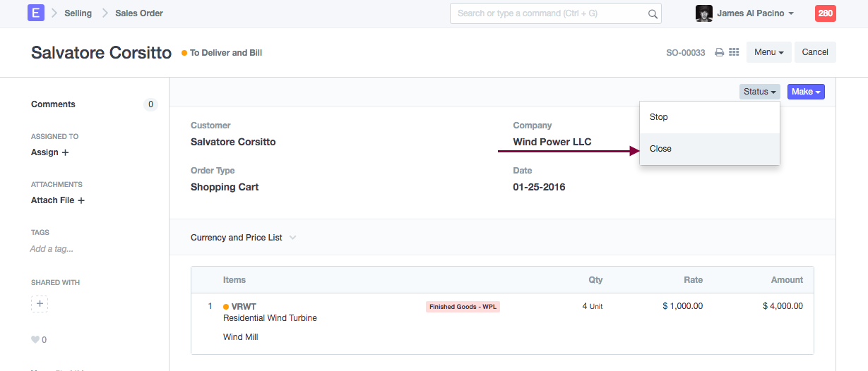Select Close from the Status menu
Screen dimensions: 868x371
tap(661, 149)
